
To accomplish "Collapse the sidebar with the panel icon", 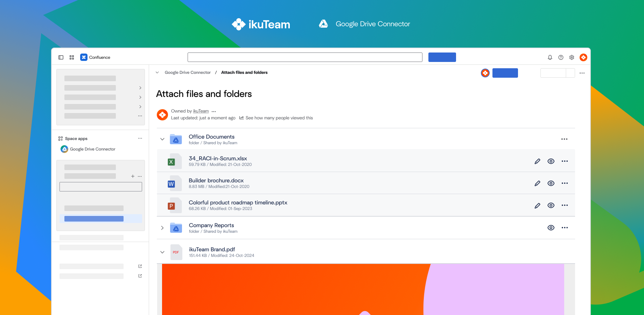I will coord(61,57).
